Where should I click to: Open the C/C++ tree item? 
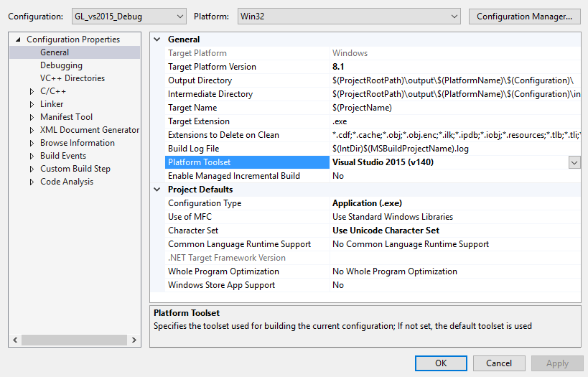coord(53,91)
